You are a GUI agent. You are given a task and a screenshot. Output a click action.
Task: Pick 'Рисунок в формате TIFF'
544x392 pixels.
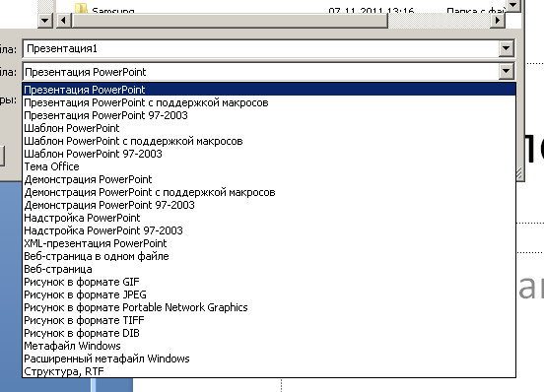(x=269, y=321)
